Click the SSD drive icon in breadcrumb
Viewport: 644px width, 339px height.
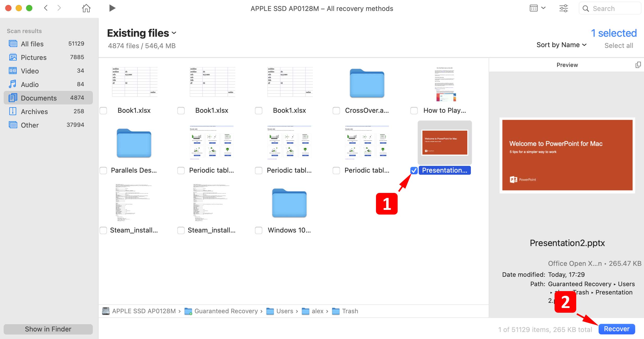click(x=106, y=311)
